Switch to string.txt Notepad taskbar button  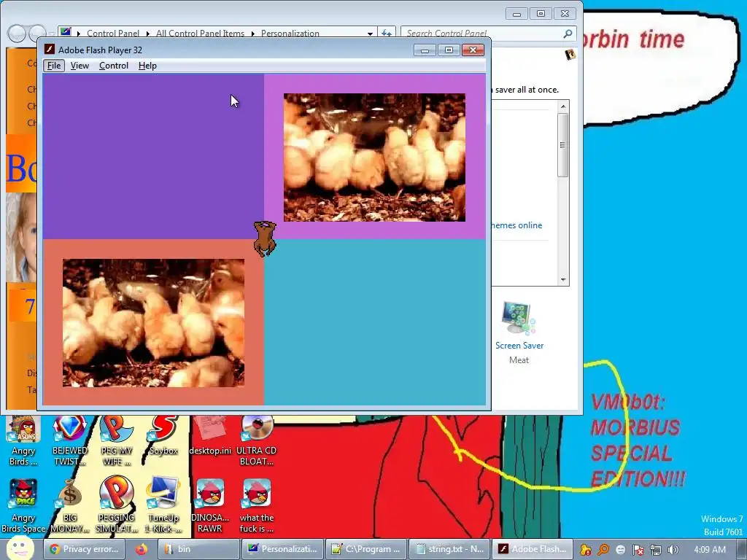[x=449, y=549]
